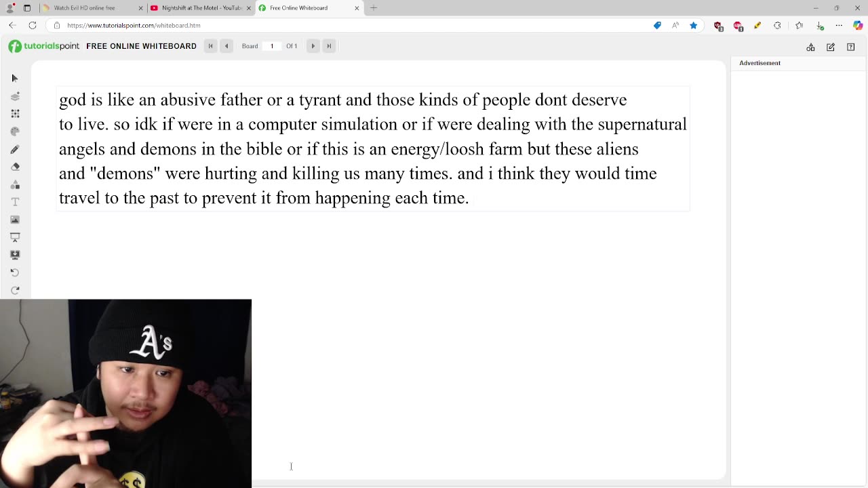Jump to last board
868x488 pixels.
(x=329, y=46)
